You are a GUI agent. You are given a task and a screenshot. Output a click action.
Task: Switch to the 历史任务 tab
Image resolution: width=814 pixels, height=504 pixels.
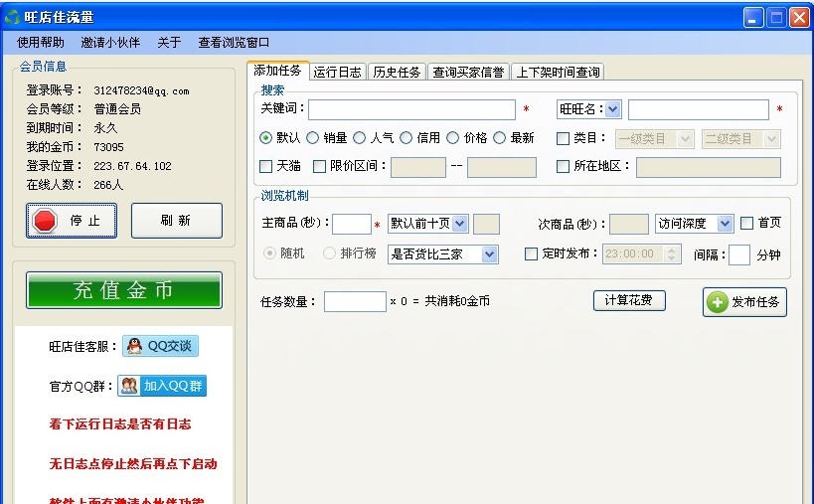tap(398, 73)
